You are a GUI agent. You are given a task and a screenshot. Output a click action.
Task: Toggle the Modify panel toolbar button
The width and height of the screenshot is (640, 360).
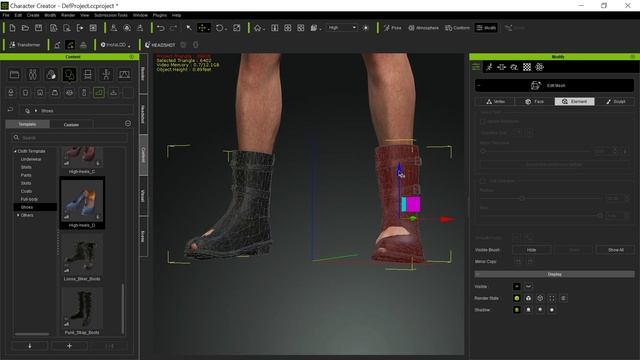[x=486, y=28]
